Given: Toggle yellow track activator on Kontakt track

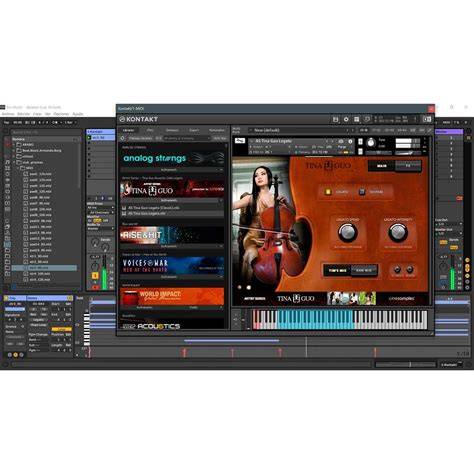Looking at the screenshot, I should tap(95, 276).
